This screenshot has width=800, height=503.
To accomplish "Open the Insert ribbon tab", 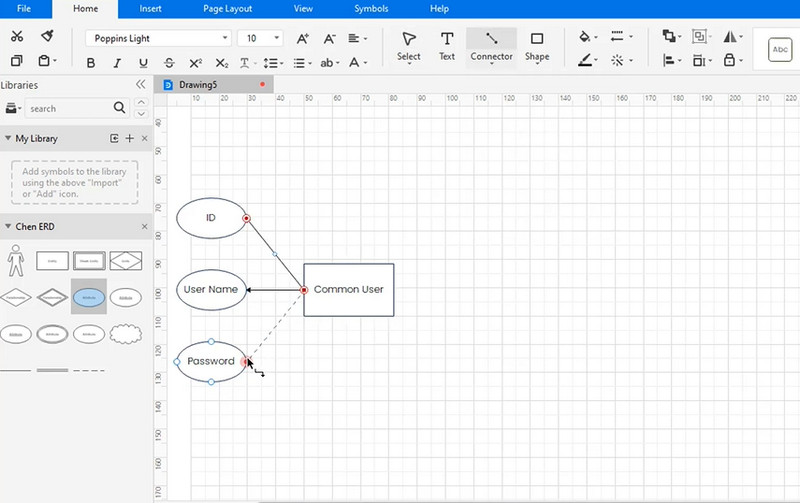I will (151, 9).
